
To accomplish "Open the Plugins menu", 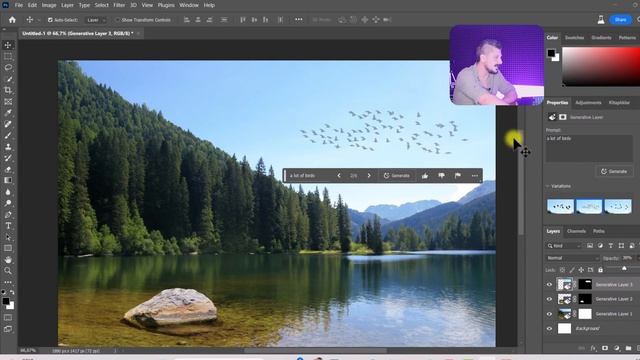I will pos(166,5).
